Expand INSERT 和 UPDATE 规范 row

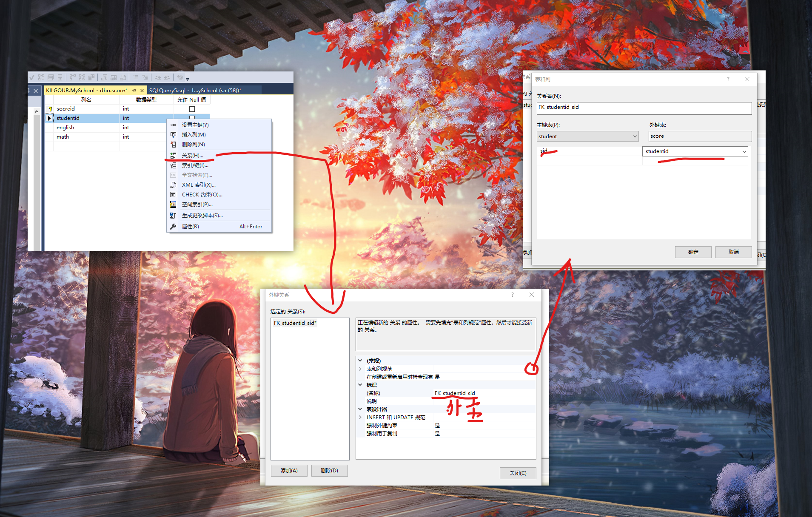(360, 417)
